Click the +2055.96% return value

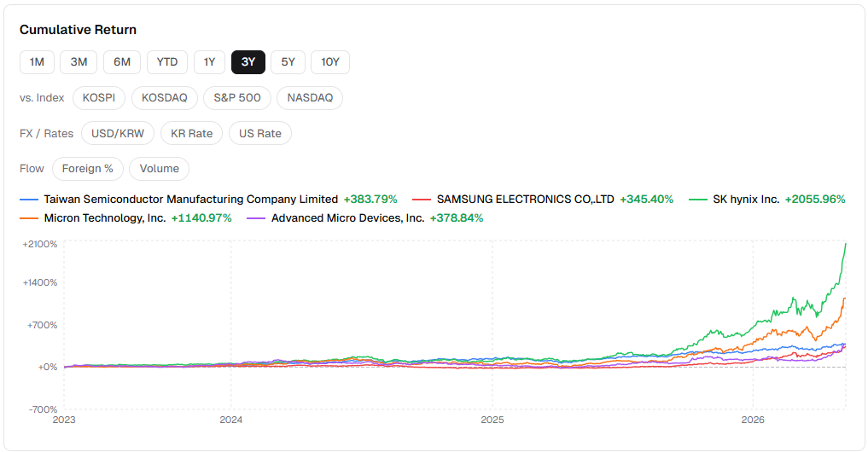tap(815, 200)
